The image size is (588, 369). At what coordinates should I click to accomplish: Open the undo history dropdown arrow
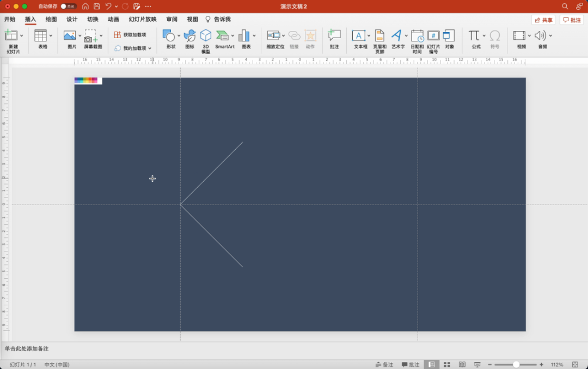coord(117,7)
